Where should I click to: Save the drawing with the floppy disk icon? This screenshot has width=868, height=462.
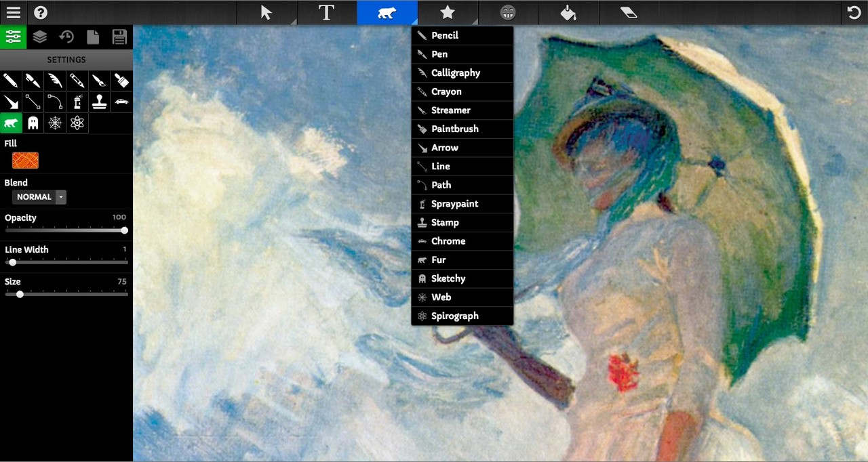click(x=119, y=37)
